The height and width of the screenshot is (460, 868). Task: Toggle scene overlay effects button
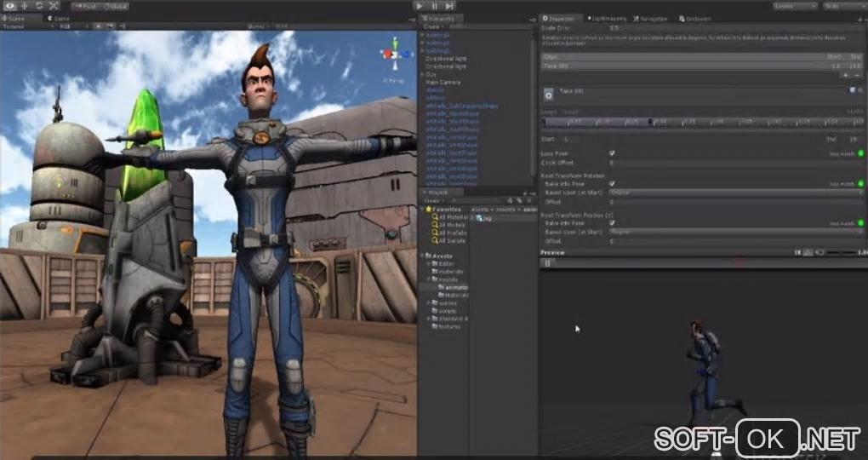(x=111, y=26)
